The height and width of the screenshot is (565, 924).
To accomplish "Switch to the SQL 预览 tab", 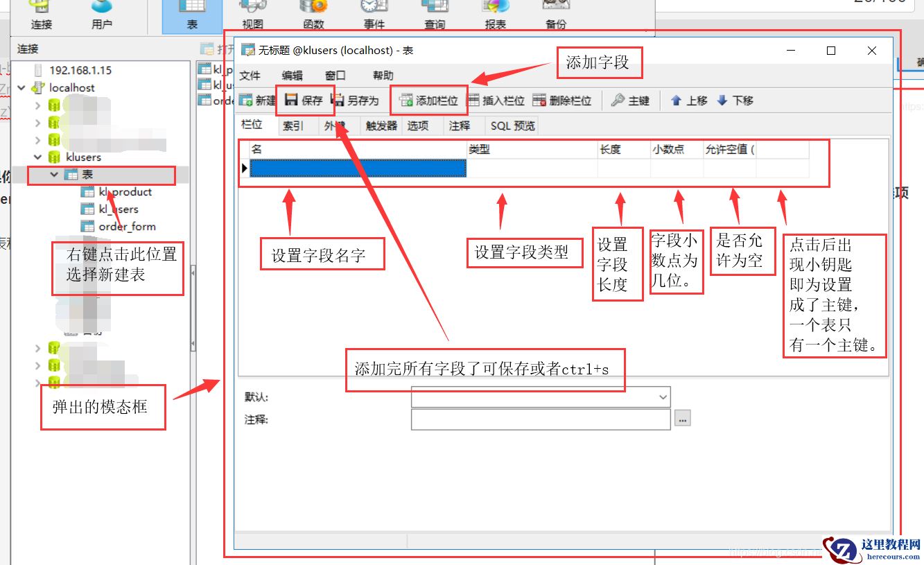I will [512, 125].
